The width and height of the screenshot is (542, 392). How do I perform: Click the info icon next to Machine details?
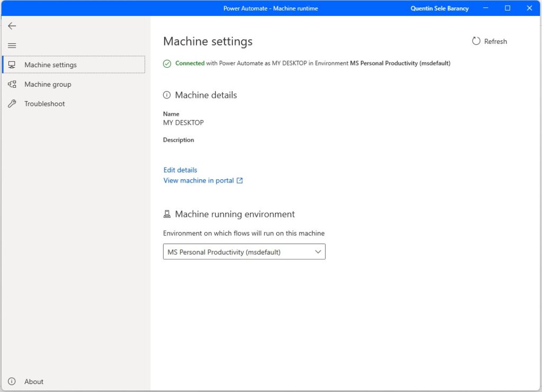167,95
